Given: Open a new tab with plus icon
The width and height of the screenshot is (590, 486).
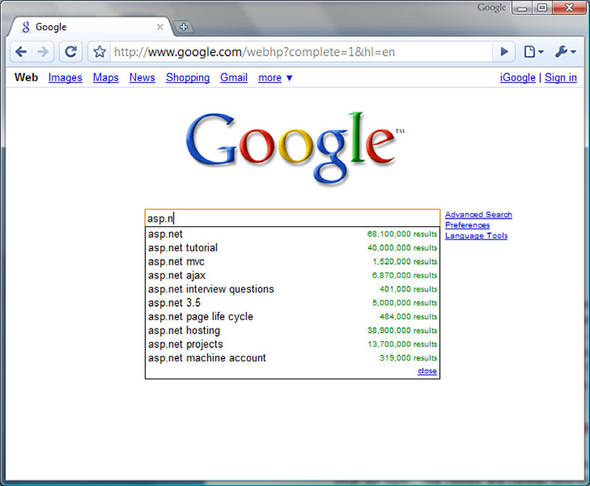Looking at the screenshot, I should tap(184, 27).
